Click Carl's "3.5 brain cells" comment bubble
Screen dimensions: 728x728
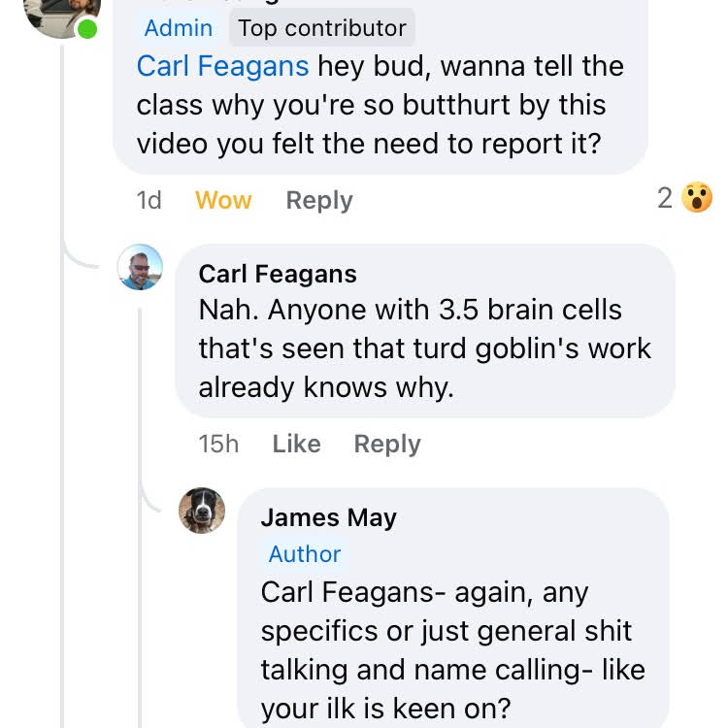point(424,348)
